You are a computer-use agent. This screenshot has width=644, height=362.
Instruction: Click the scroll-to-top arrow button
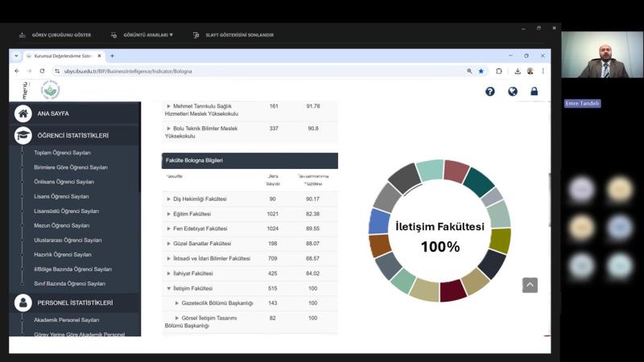pos(529,285)
